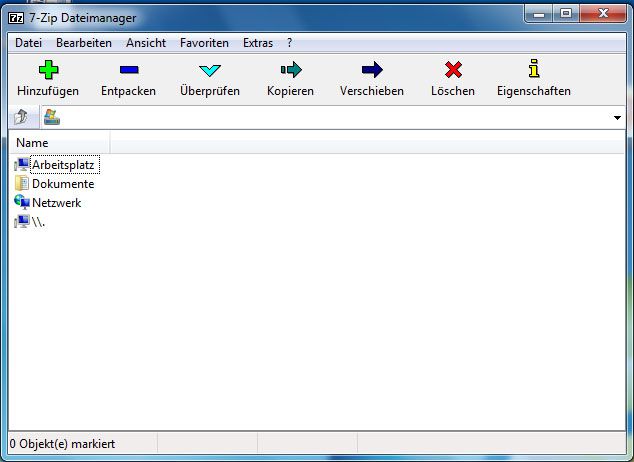
Task: Click the cyan Überprüfen check icon
Action: tap(210, 70)
